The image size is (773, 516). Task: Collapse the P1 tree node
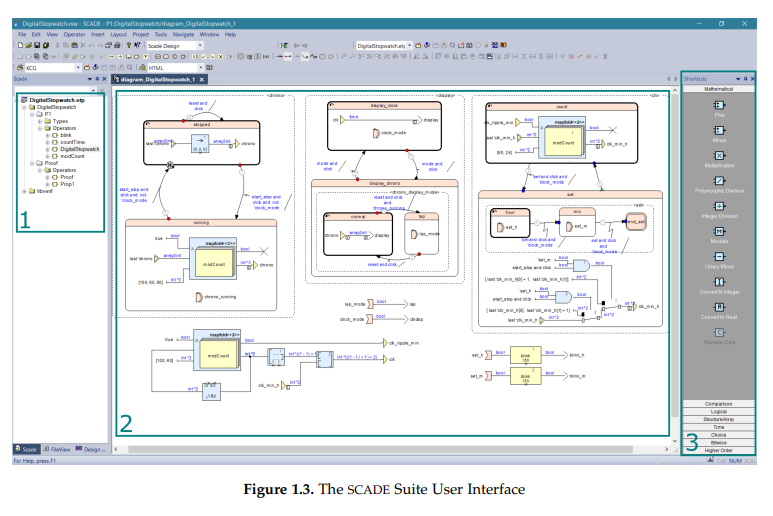tap(31, 114)
